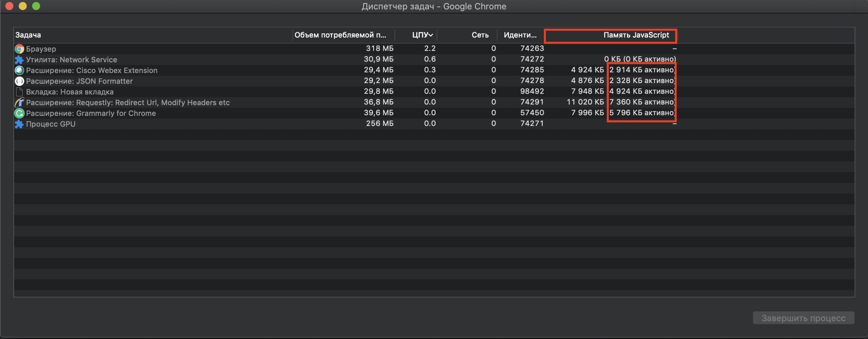Click the 0 КБ (0 КБ активно) value
The image size is (868, 339).
640,59
